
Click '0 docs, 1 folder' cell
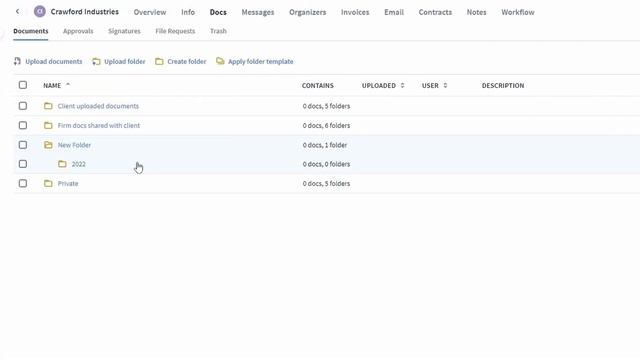[x=324, y=145]
